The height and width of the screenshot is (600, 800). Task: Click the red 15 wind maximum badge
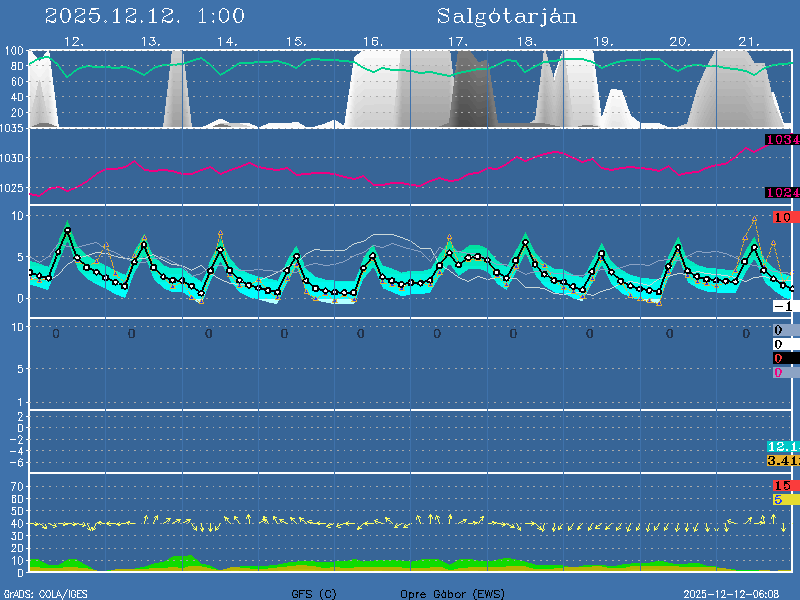(x=783, y=486)
